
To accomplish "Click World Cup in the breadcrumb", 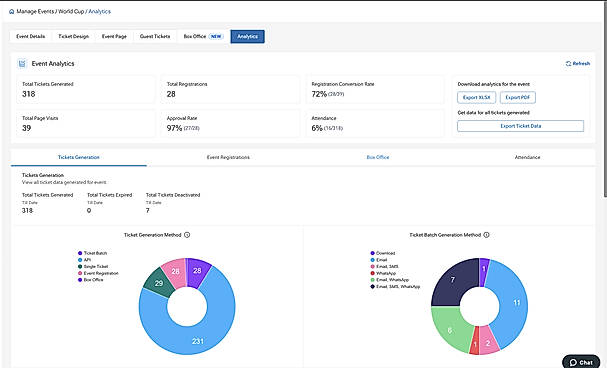I will pyautogui.click(x=71, y=12).
